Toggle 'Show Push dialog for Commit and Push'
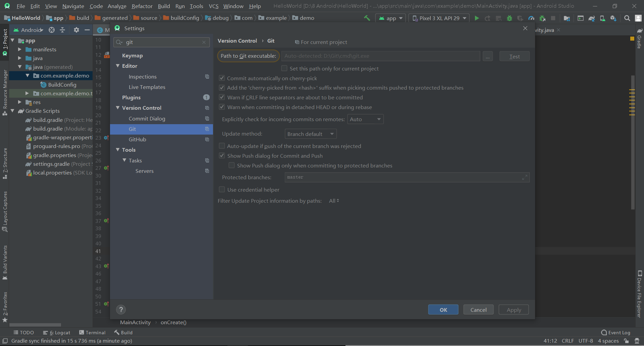Viewport: 644px width, 346px height. point(222,156)
